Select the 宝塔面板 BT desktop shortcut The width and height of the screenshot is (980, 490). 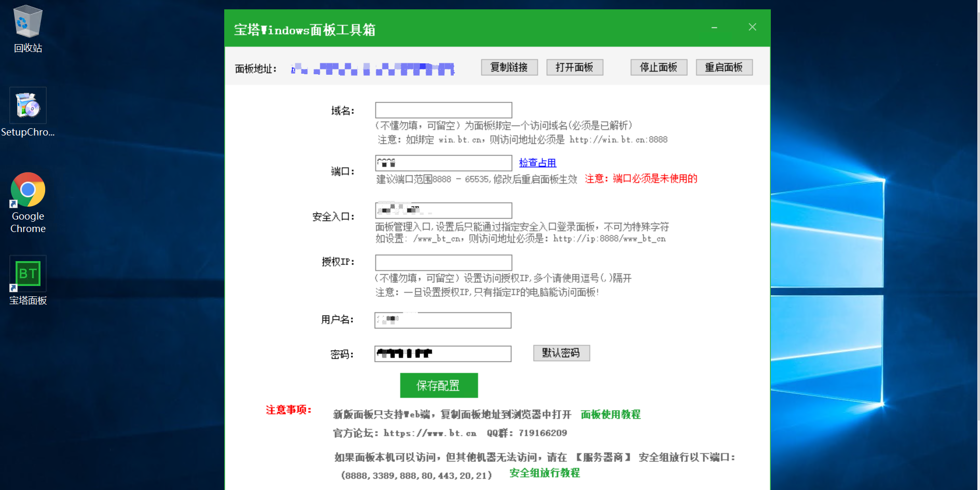[x=28, y=280]
